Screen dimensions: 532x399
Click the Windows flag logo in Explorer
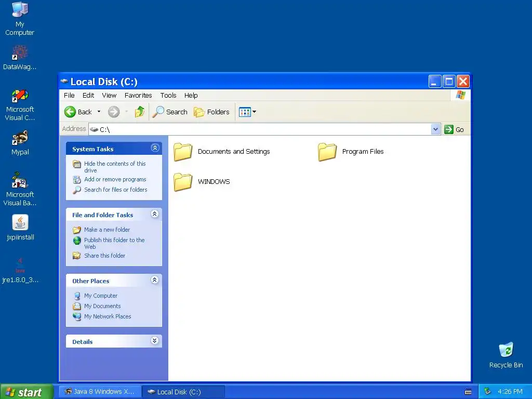point(461,95)
